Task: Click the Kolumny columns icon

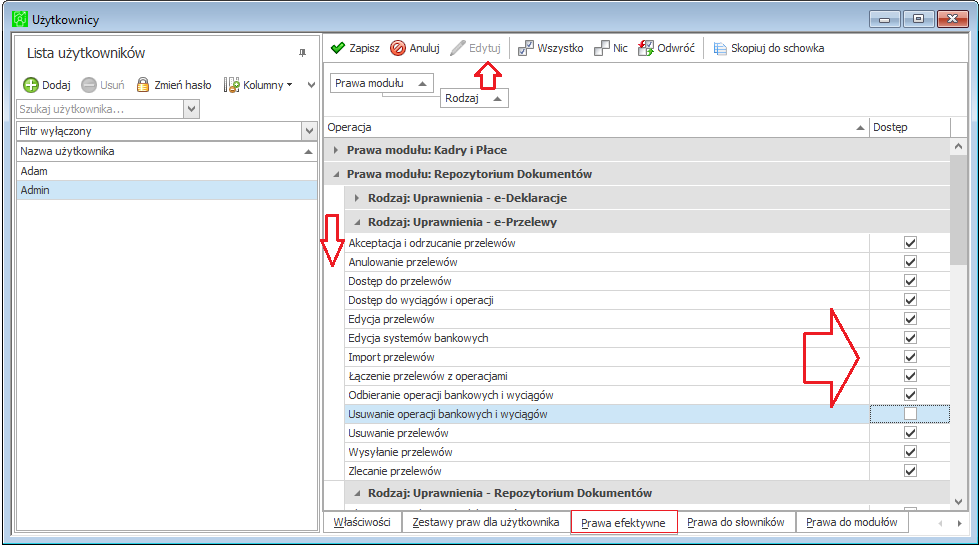Action: pyautogui.click(x=232, y=85)
